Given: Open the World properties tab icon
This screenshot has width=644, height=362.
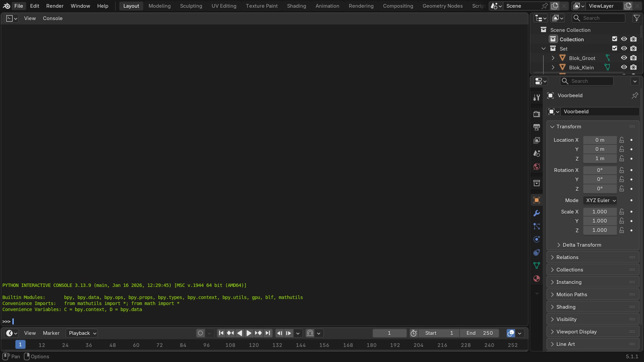Looking at the screenshot, I should pos(537,167).
